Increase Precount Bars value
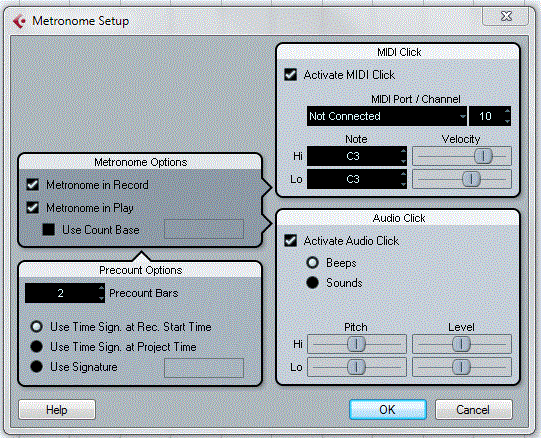 (101, 288)
